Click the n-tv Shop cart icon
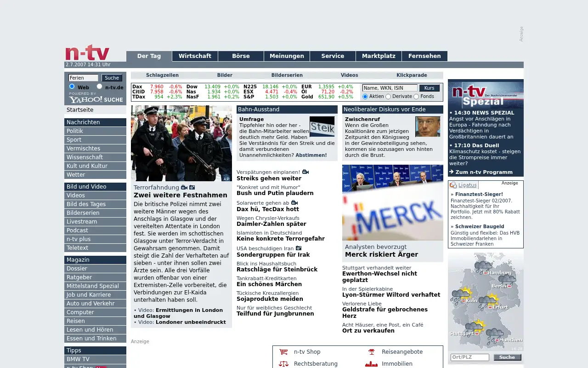588x368 pixels. [x=283, y=352]
